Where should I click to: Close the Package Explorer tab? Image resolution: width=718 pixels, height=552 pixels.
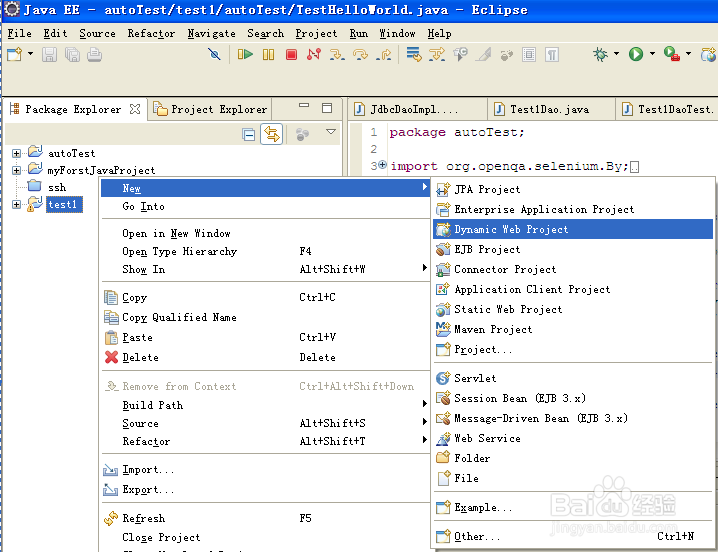(x=135, y=109)
